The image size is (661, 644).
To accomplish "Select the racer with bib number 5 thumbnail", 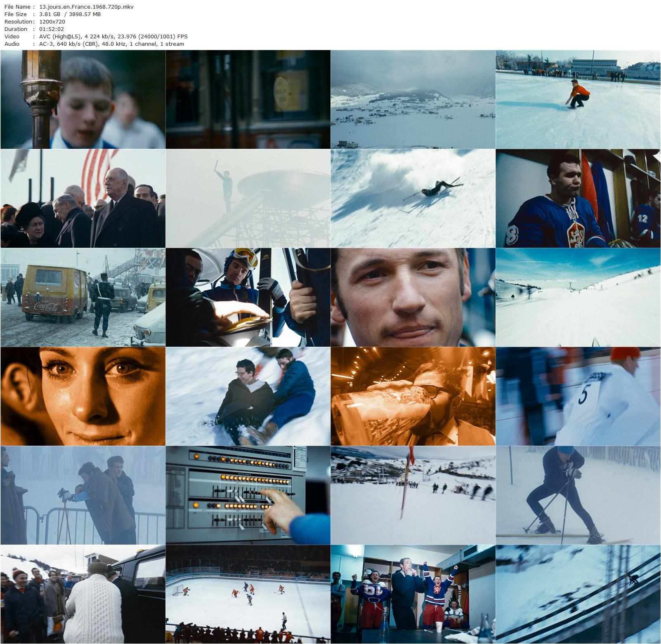I will (x=578, y=396).
